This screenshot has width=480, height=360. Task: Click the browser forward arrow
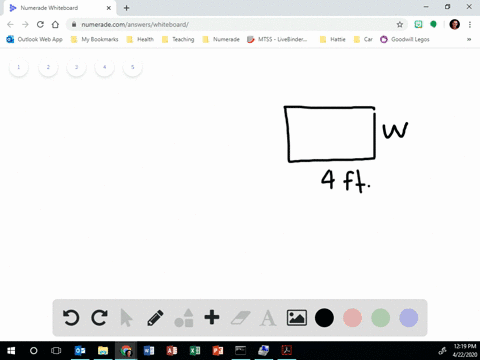point(25,24)
